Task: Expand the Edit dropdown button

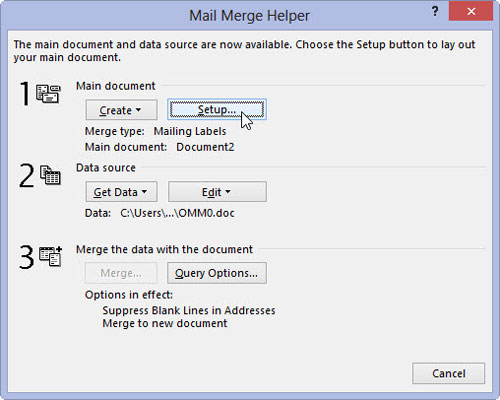Action: (x=217, y=192)
